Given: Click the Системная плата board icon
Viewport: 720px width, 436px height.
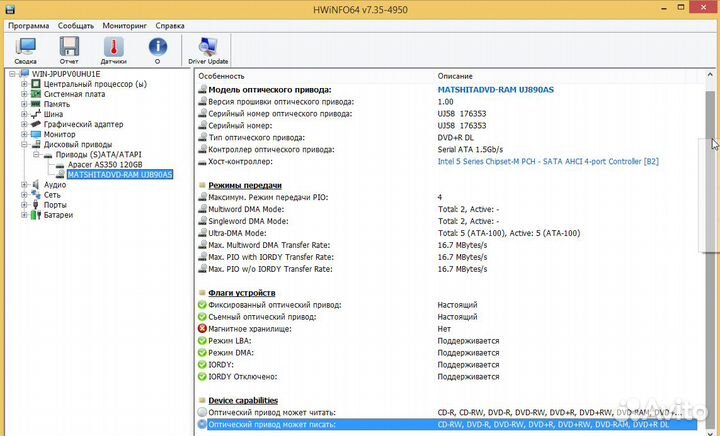Looking at the screenshot, I should coord(36,94).
